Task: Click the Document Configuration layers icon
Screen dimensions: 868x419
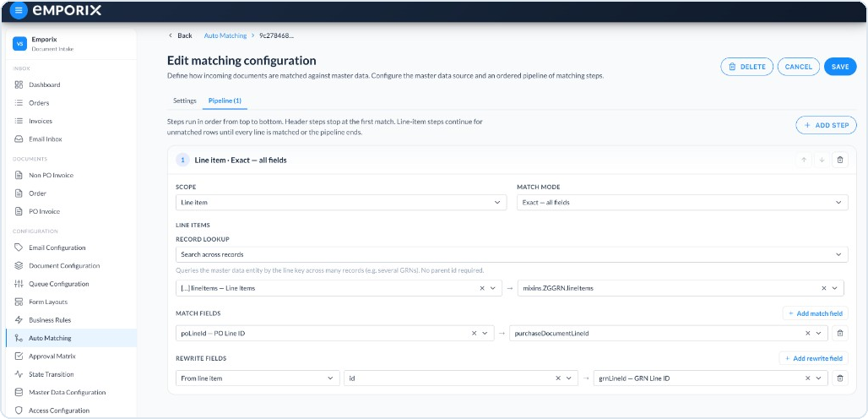Action: point(19,266)
